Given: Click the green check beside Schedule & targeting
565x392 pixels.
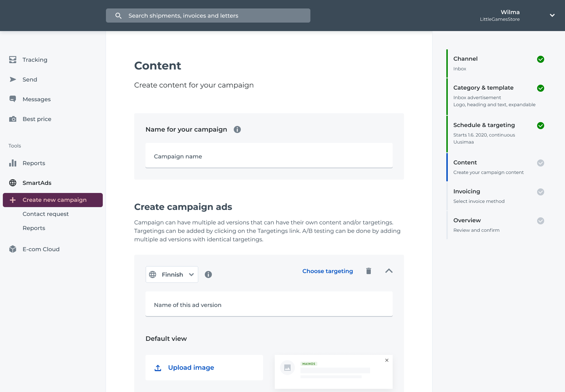Looking at the screenshot, I should pos(541,126).
